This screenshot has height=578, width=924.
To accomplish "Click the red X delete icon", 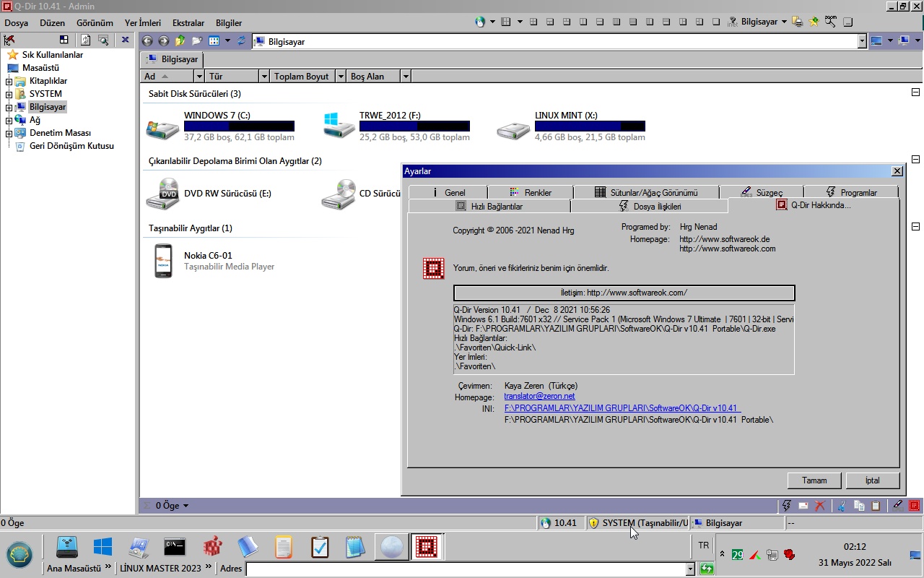I will coord(820,506).
